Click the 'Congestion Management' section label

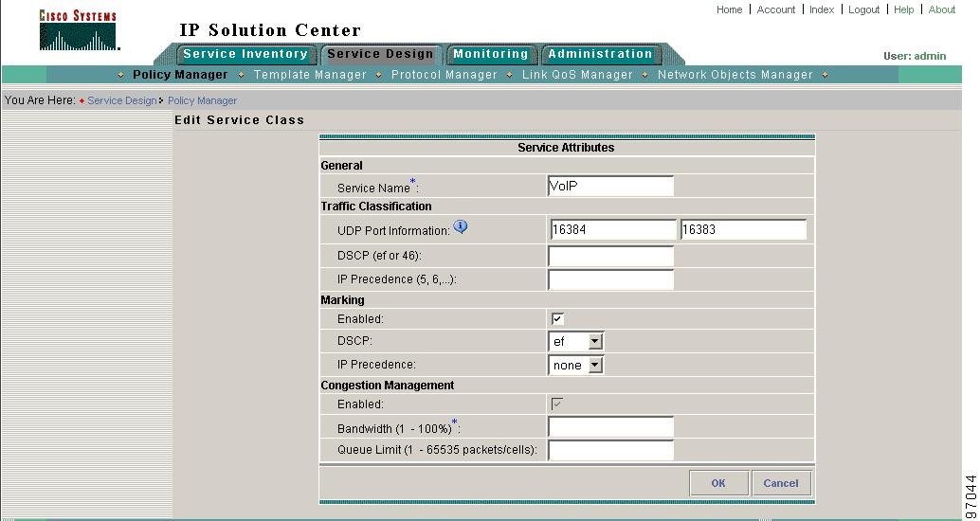[x=388, y=386]
